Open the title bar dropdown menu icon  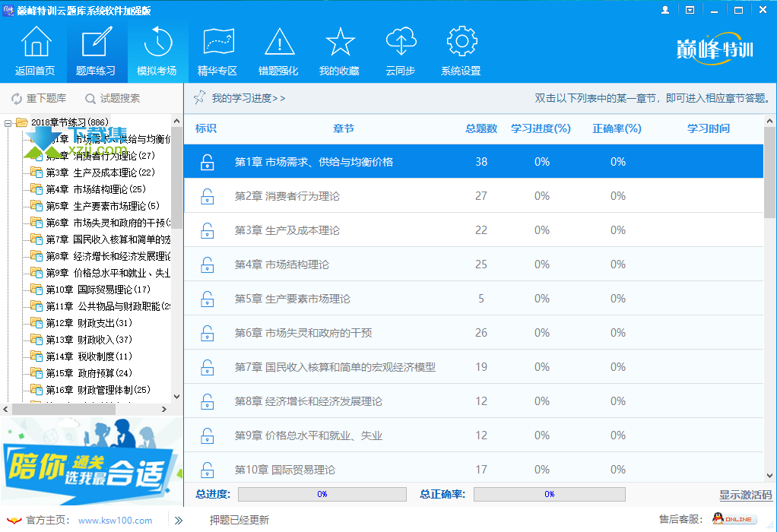[690, 10]
